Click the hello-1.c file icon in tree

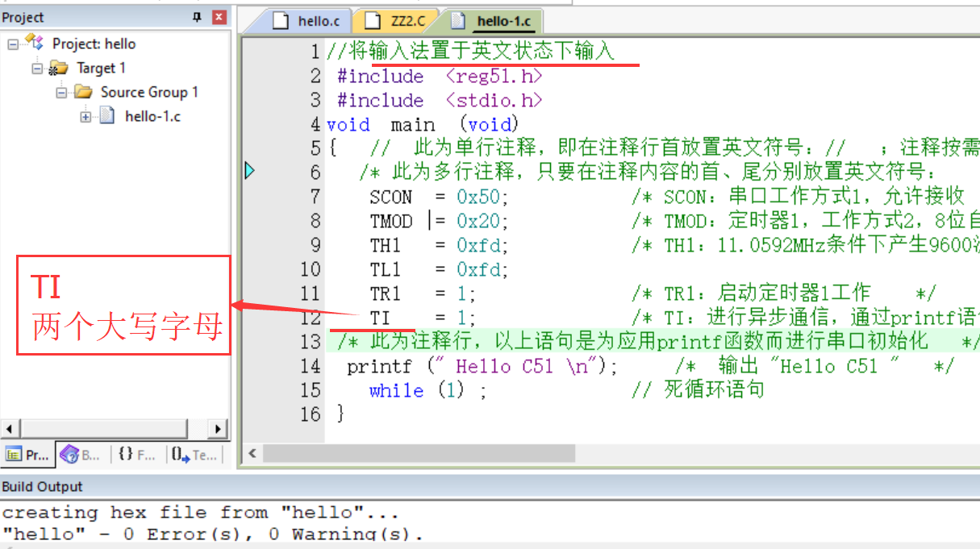pos(107,116)
